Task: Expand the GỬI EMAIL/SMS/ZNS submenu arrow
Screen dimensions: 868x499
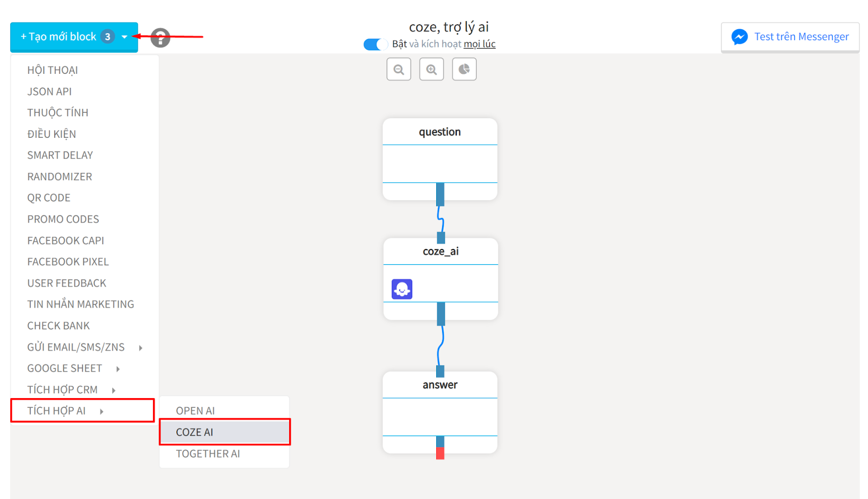Action: 141,348
